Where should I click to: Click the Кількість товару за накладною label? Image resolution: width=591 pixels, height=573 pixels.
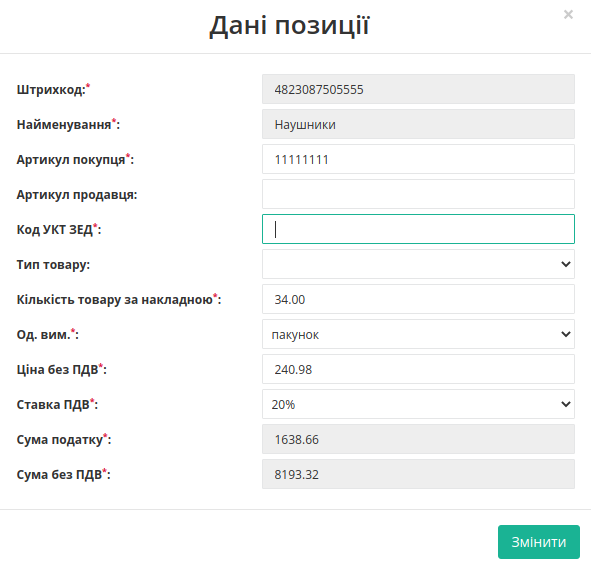pyautogui.click(x=119, y=300)
